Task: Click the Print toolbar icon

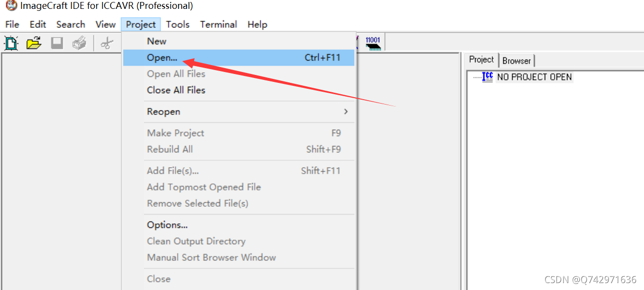Action: 79,43
